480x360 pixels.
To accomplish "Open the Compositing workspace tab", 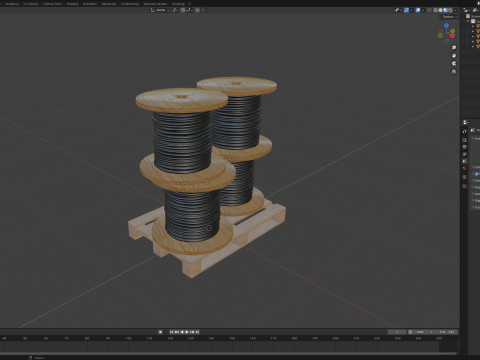I will (x=130, y=4).
